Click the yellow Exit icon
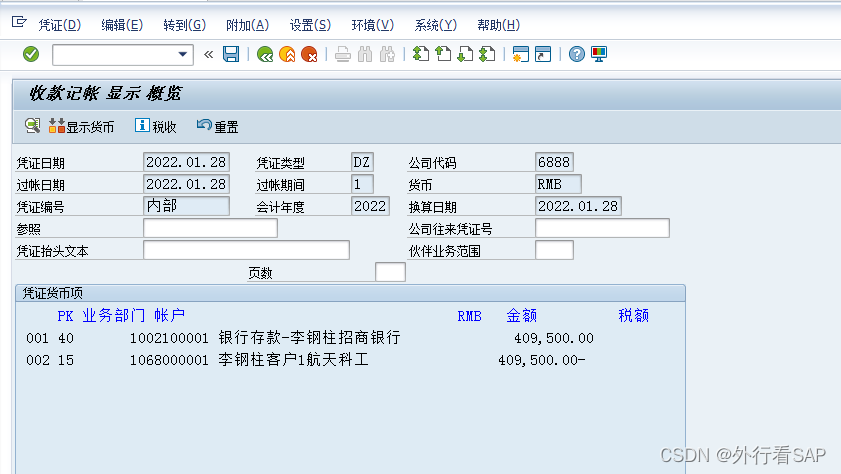The height and width of the screenshot is (474, 841). coord(287,54)
